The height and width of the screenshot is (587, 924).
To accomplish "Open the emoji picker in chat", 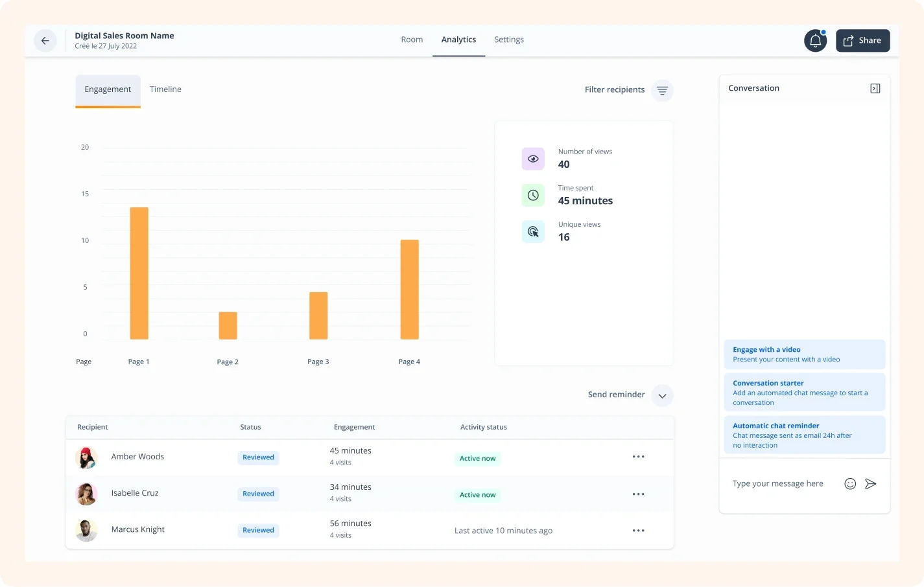I will [x=850, y=483].
